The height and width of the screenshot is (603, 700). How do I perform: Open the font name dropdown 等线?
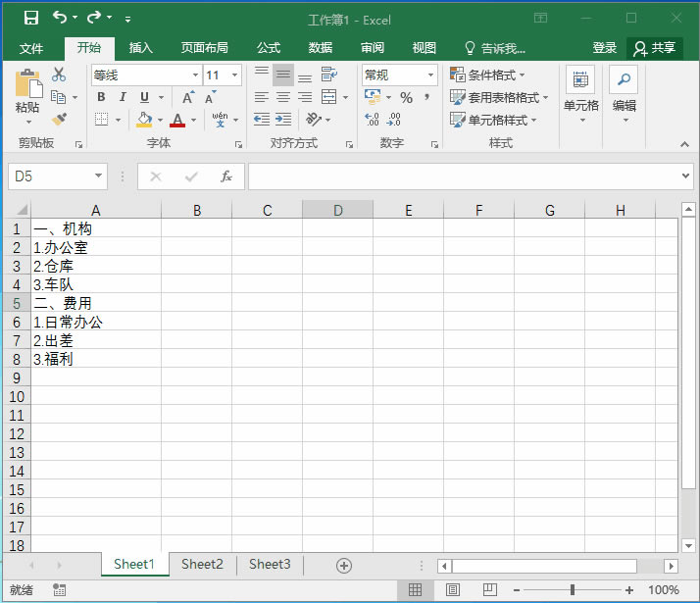(x=192, y=75)
